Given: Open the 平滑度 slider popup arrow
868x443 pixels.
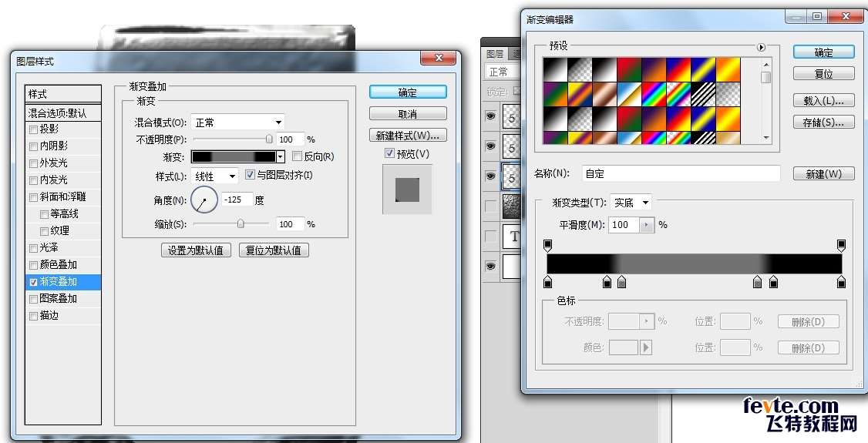Looking at the screenshot, I should pyautogui.click(x=647, y=224).
